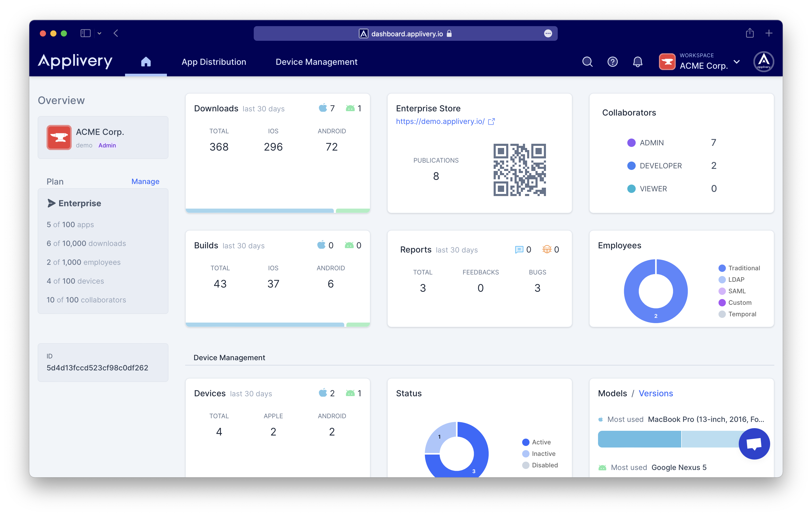
Task: Toggle the browser sidebar icon
Action: pyautogui.click(x=85, y=33)
